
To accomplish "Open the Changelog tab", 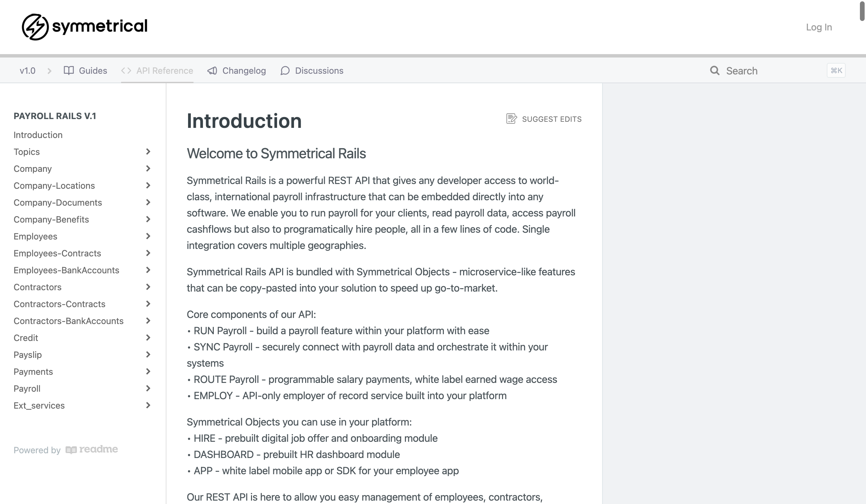I will pyautogui.click(x=236, y=70).
